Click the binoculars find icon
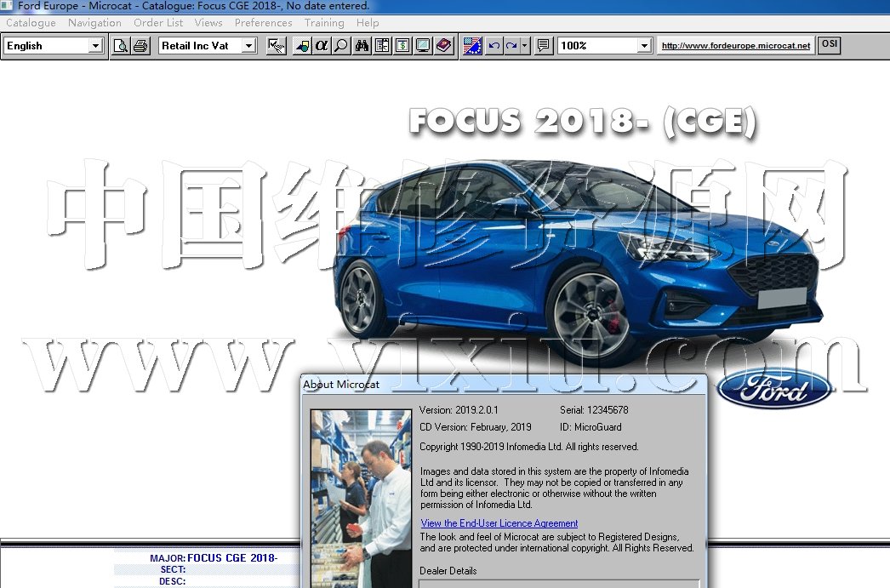The image size is (890, 588). [362, 46]
